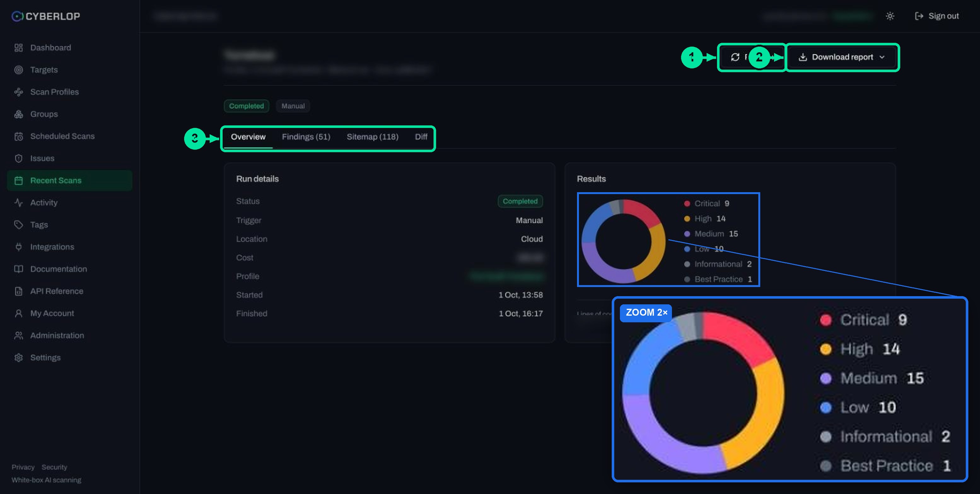Click the Integrations plug icon

[x=18, y=247]
